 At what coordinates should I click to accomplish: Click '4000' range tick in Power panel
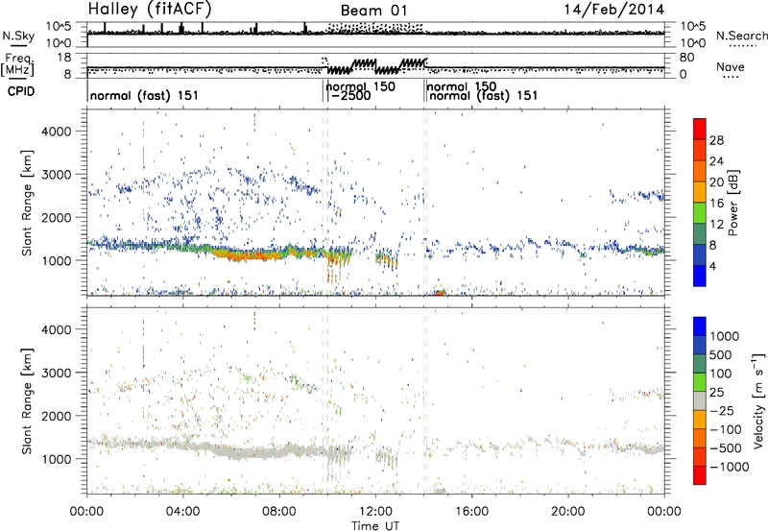click(56, 132)
